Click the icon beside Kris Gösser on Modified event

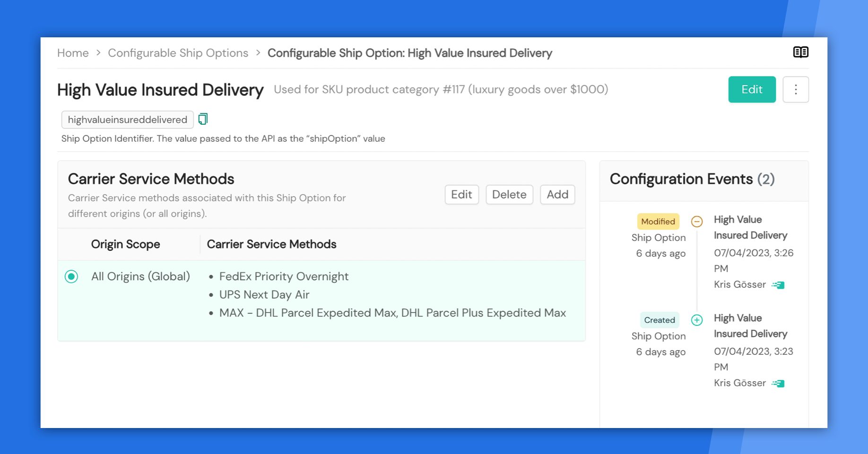coord(778,285)
